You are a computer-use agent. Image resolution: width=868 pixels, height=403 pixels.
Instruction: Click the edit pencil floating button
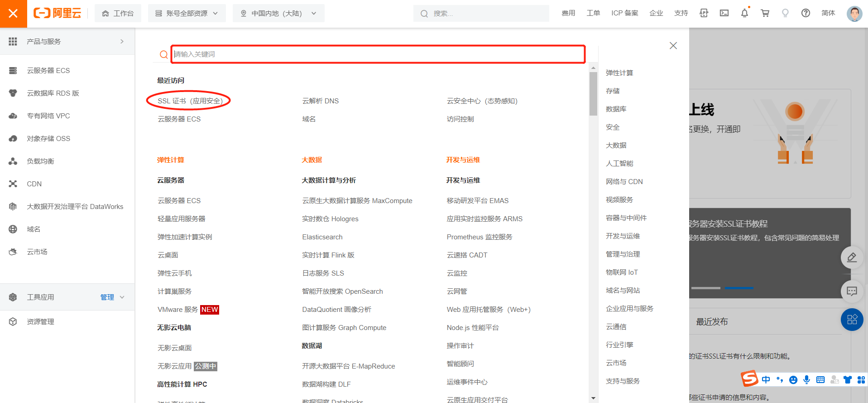coord(852,257)
